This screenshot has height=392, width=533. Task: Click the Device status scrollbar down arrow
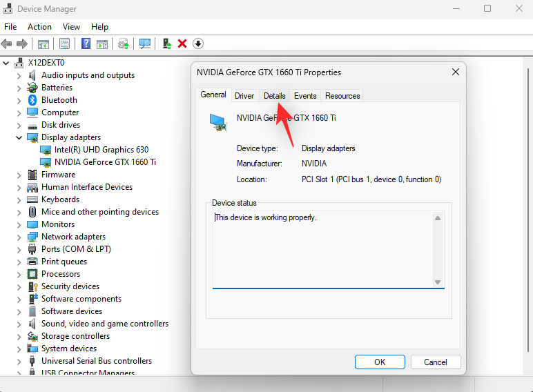pos(438,282)
